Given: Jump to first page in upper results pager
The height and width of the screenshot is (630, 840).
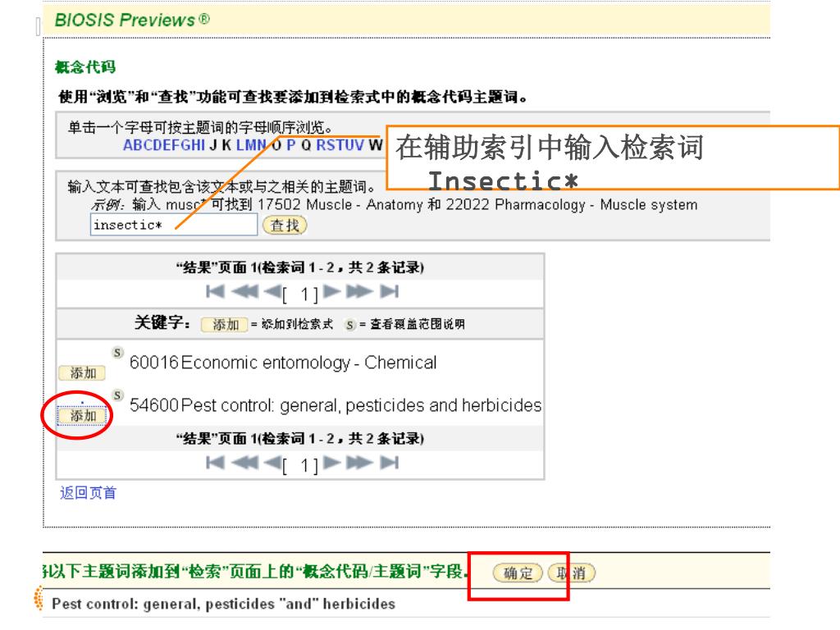Looking at the screenshot, I should point(215,291).
